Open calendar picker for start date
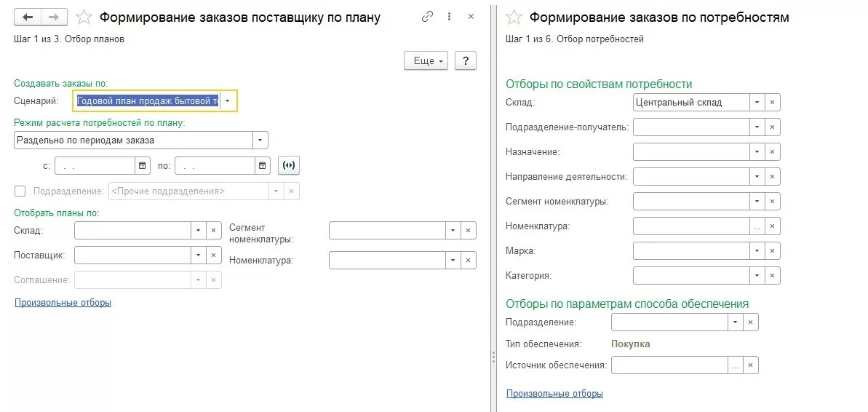The width and height of the screenshot is (868, 412). (143, 165)
